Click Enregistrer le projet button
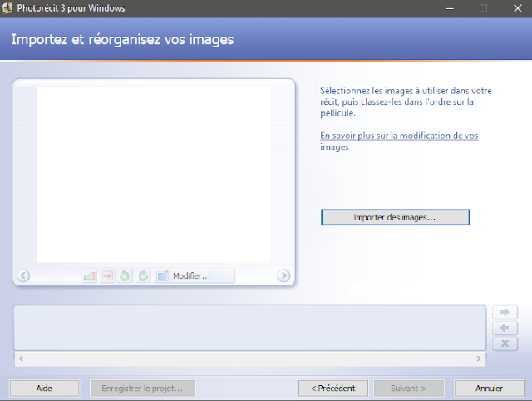The image size is (532, 401). click(x=142, y=388)
